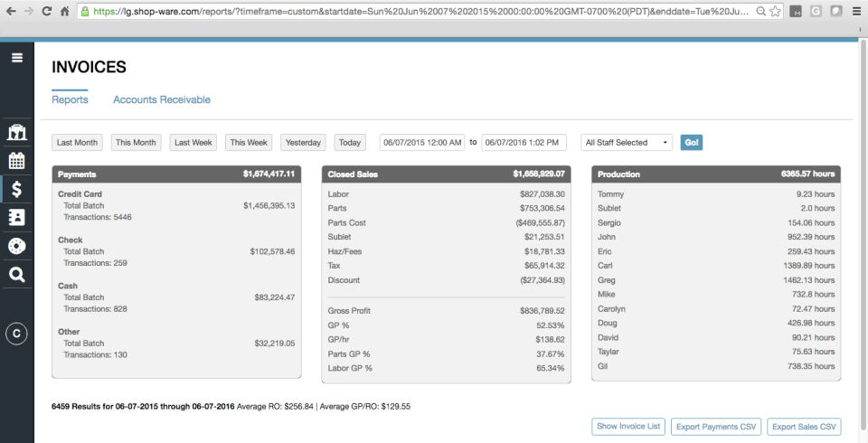Click Transactions: 5446 under Credit Card
This screenshot has width=868, height=443.
(x=98, y=217)
